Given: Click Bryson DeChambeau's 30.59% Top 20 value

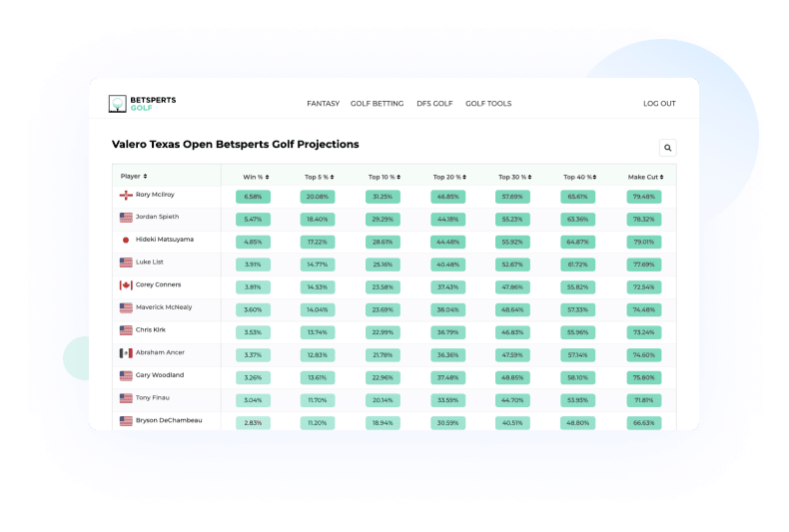Looking at the screenshot, I should [x=447, y=423].
